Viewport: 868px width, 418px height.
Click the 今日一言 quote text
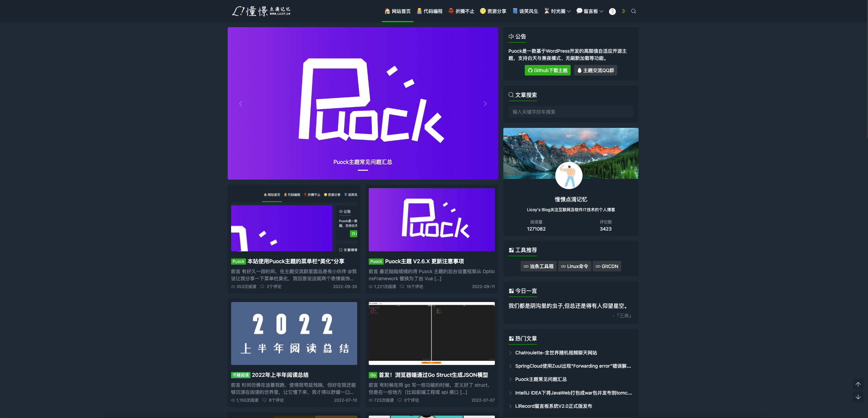click(569, 306)
